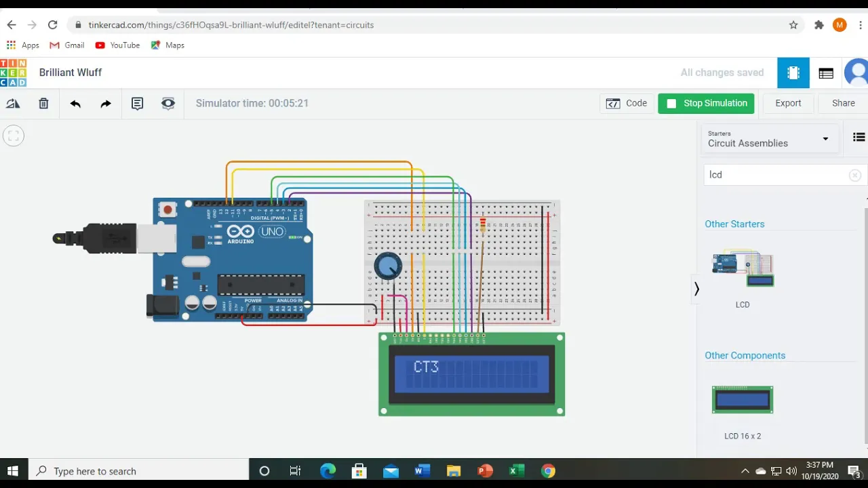This screenshot has height=488, width=868.
Task: Select the LCD starter assembly thumbnail
Action: click(x=743, y=269)
